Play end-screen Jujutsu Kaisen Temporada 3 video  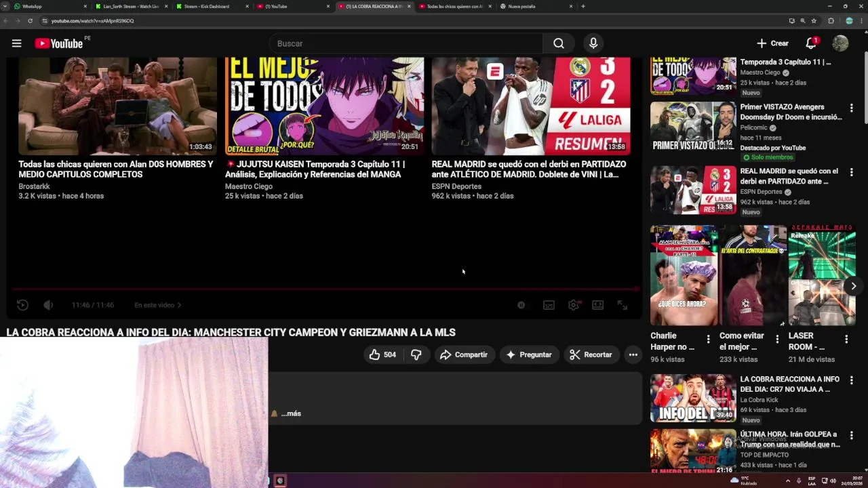point(324,106)
